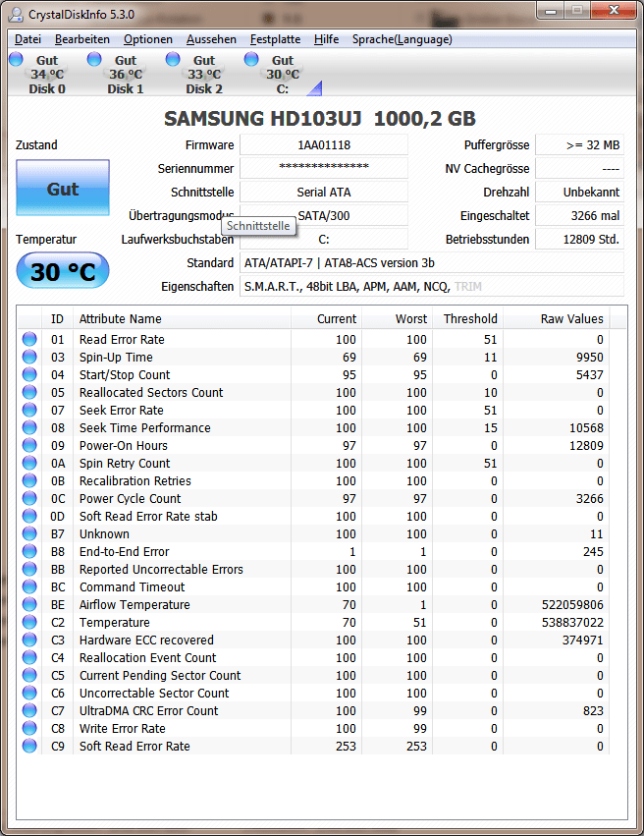This screenshot has width=644, height=836.
Task: Click raw value 522059806 in Airflow Temperature row
Action: pyautogui.click(x=572, y=604)
